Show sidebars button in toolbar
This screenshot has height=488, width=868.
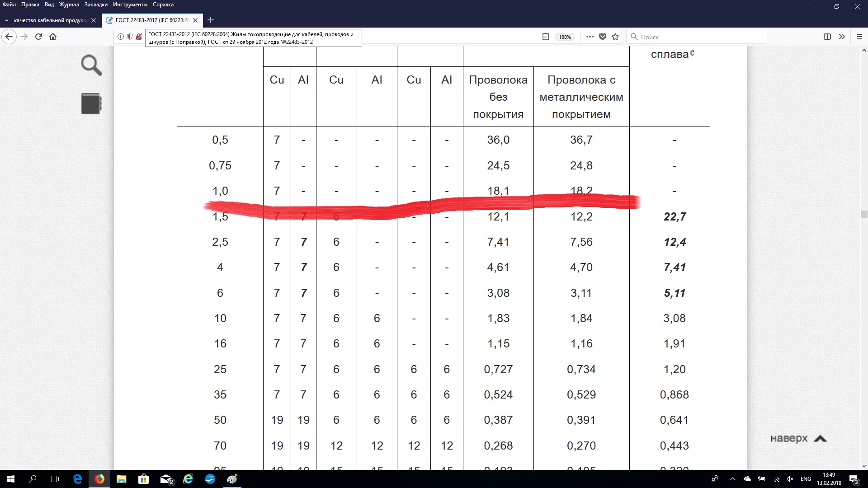[827, 37]
